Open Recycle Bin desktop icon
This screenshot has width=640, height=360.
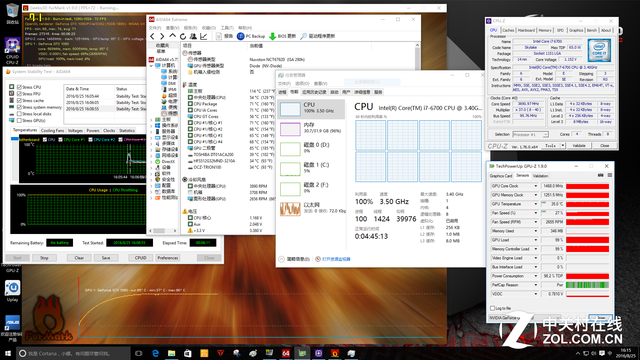click(12, 13)
